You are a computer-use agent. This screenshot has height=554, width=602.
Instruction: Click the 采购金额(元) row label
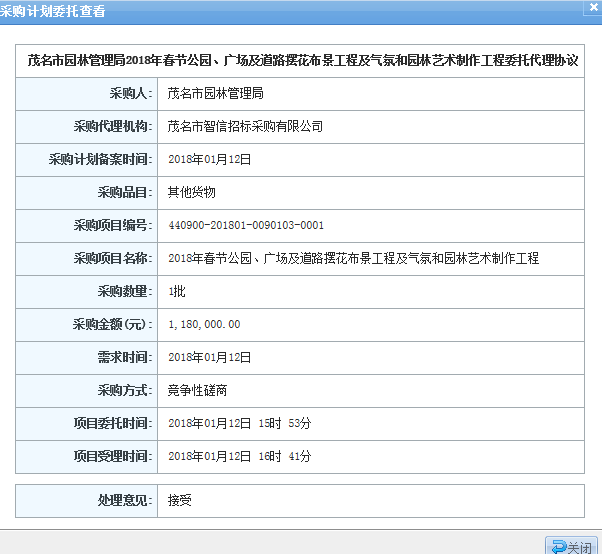[112, 324]
